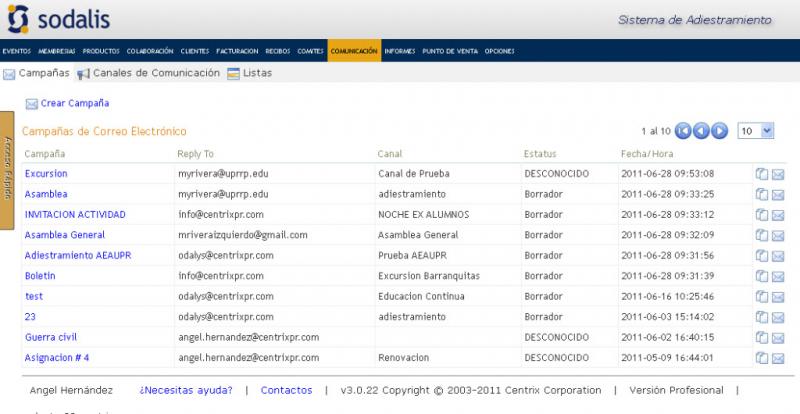The width and height of the screenshot is (800, 414).
Task: Go to next page of results
Action: pyautogui.click(x=720, y=131)
